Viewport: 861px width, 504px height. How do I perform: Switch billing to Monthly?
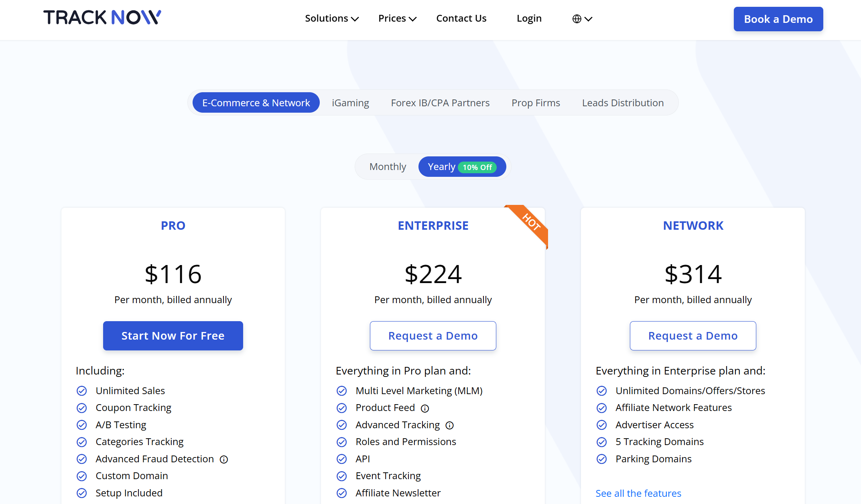tap(388, 166)
